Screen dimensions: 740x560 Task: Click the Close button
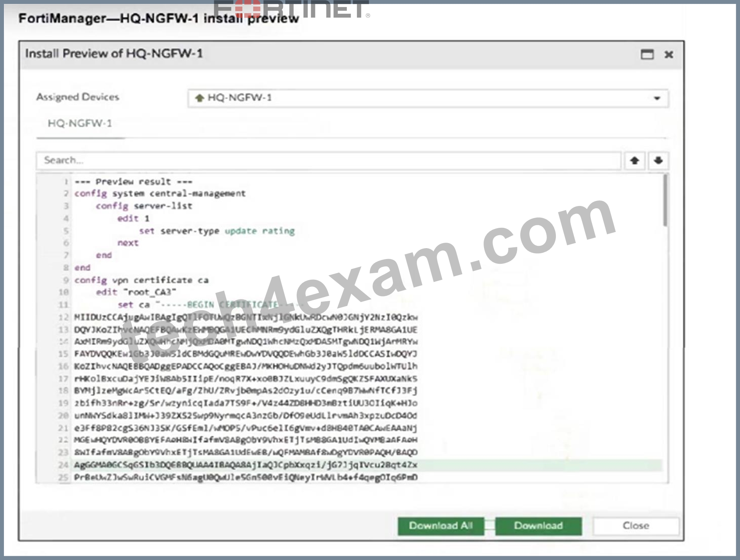[x=636, y=526]
